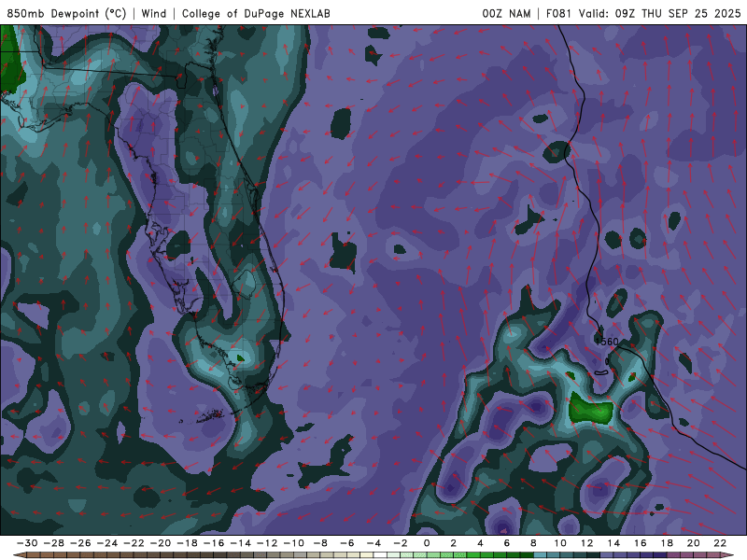Click the '14' color bar label
Image resolution: width=747 pixels, height=560 pixels.
click(x=613, y=543)
